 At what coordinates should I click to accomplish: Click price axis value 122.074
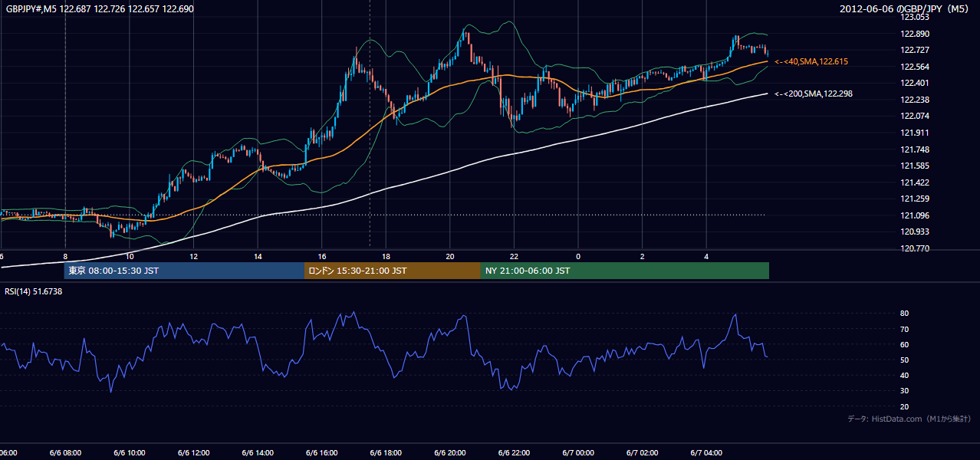pos(915,116)
